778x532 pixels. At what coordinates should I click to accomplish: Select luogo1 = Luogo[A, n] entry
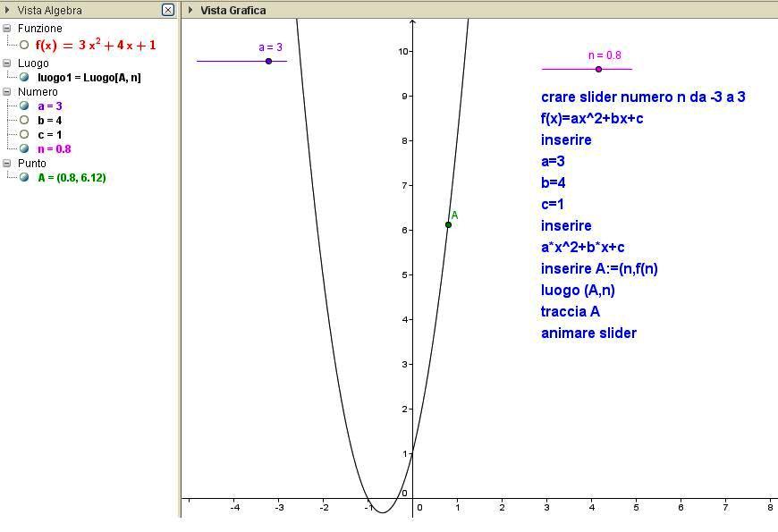89,78
